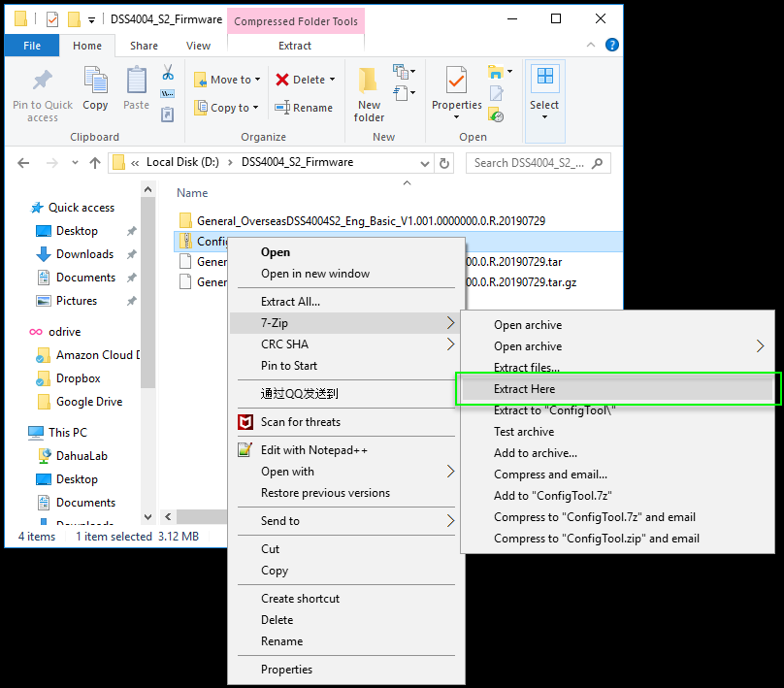Click the Cut scissors icon
This screenshot has height=688, width=784.
point(168,72)
